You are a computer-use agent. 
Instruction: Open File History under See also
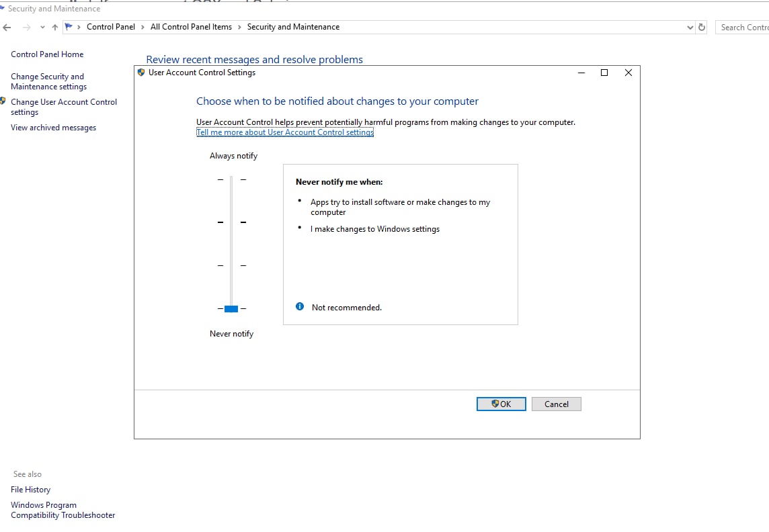click(x=30, y=490)
